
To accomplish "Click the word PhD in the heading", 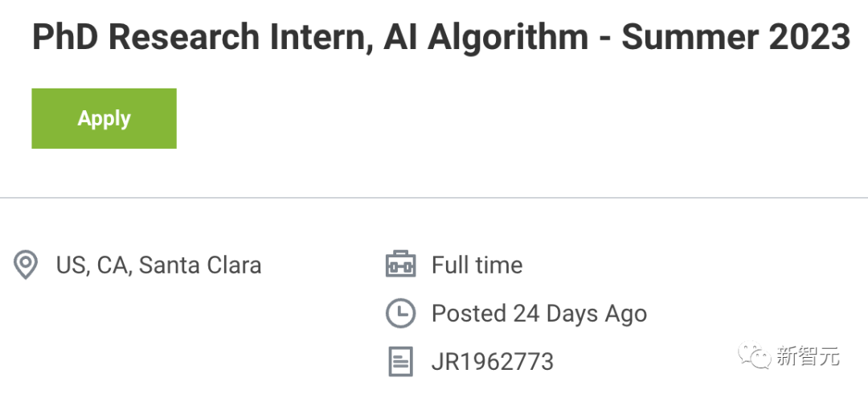I will [x=66, y=37].
